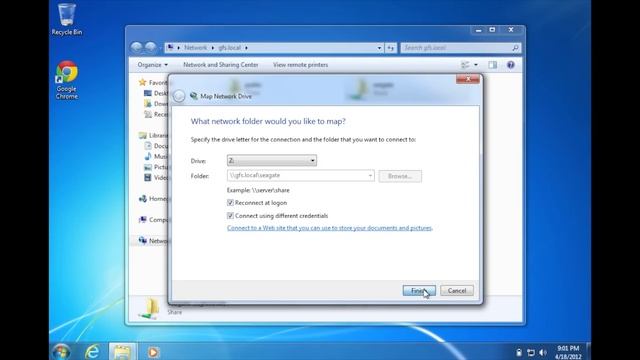The image size is (640, 360).
Task: Open the Connect to a Web site link
Action: [329, 228]
